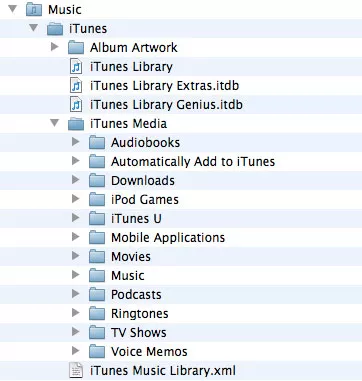The image size is (362, 381).
Task: Select the Podcasts folder icon
Action: [97, 295]
